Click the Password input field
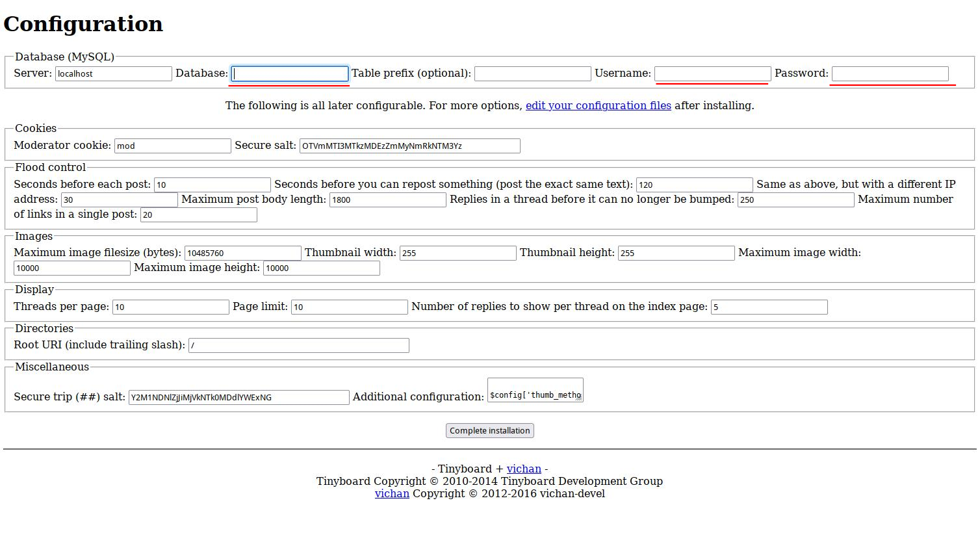Image resolution: width=980 pixels, height=544 pixels. 890,73
